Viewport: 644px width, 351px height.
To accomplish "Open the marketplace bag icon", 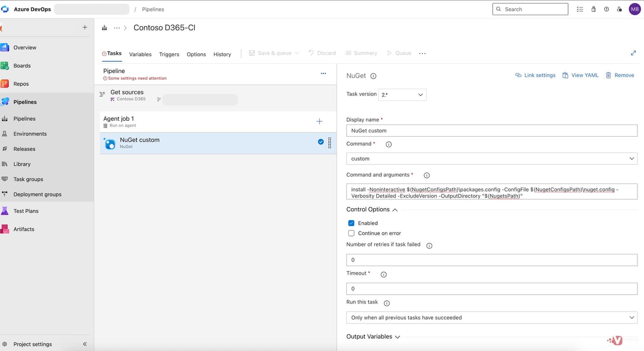I will 593,9.
